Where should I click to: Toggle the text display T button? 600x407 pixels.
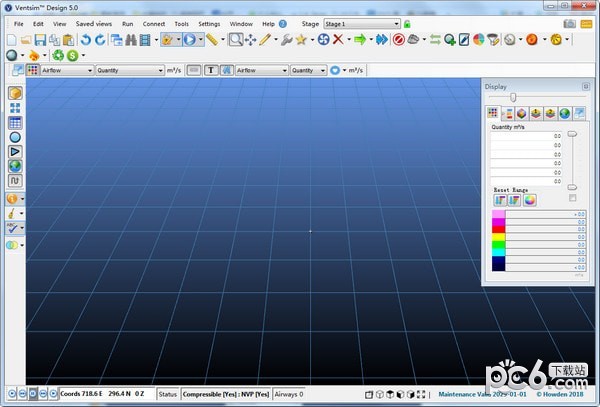[211, 70]
